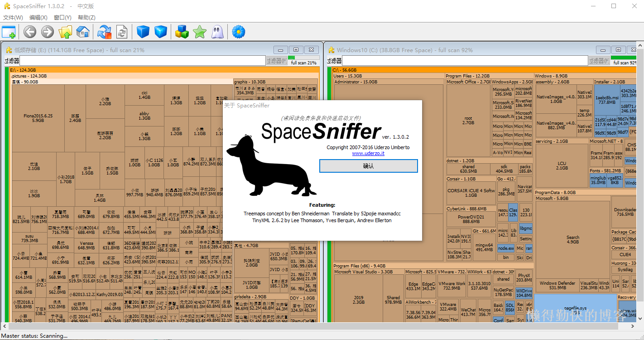Click the New View window icon
The image size is (644, 340).
point(9,32)
